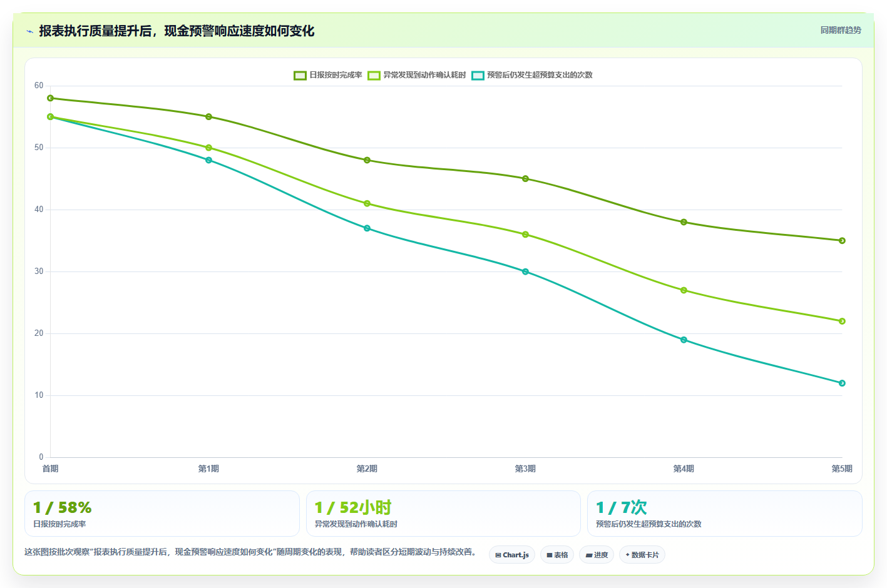Toggle the 日报按时完成率 legend series
Viewport: 887px width, 588px height.
328,75
